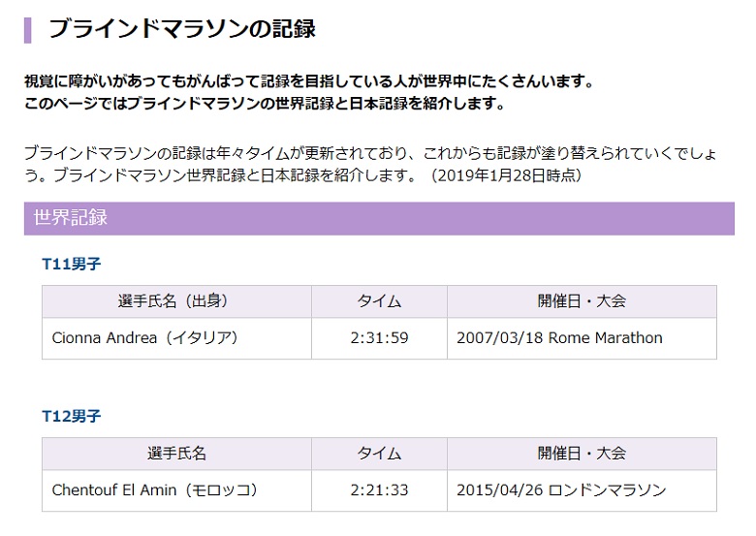756x536 pixels.
Task: Click the bold sentence starting with 視覚に障がいがあっても
Action: point(310,80)
